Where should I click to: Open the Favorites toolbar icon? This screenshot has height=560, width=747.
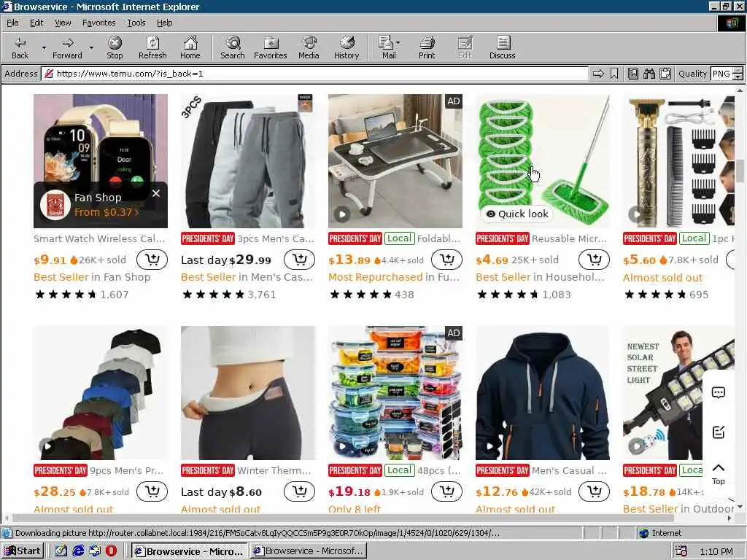[x=270, y=47]
